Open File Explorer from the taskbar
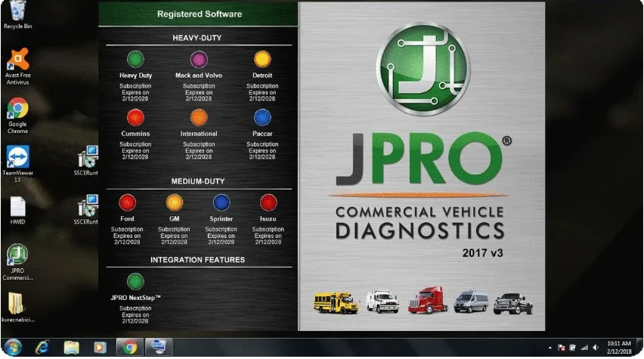Screen dimensions: 644x359 click(72, 348)
